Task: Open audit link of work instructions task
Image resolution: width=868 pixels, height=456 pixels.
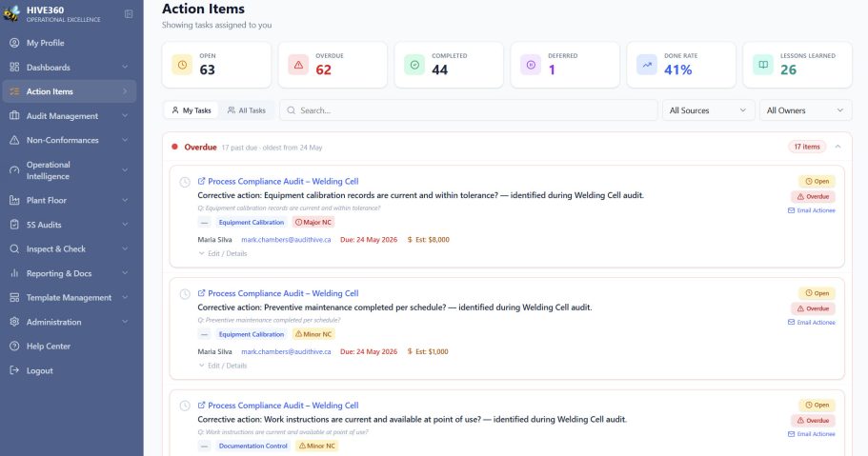Action: coord(278,406)
